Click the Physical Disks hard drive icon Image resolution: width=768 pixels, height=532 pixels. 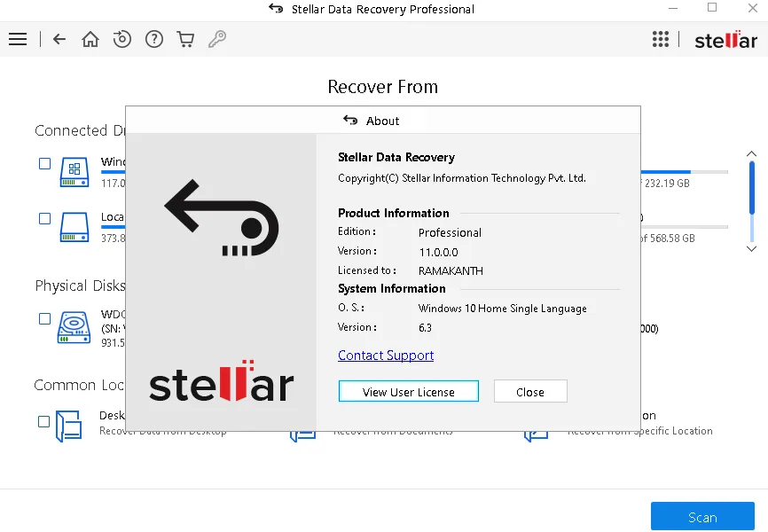pyautogui.click(x=74, y=327)
